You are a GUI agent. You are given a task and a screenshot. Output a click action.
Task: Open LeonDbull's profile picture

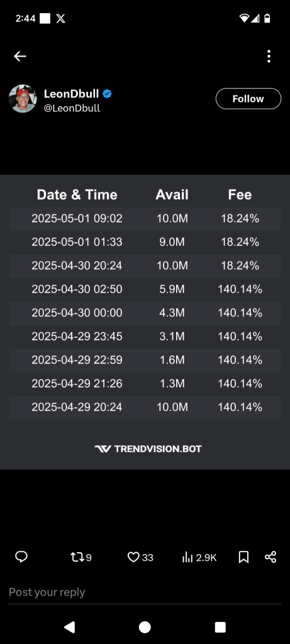(23, 99)
